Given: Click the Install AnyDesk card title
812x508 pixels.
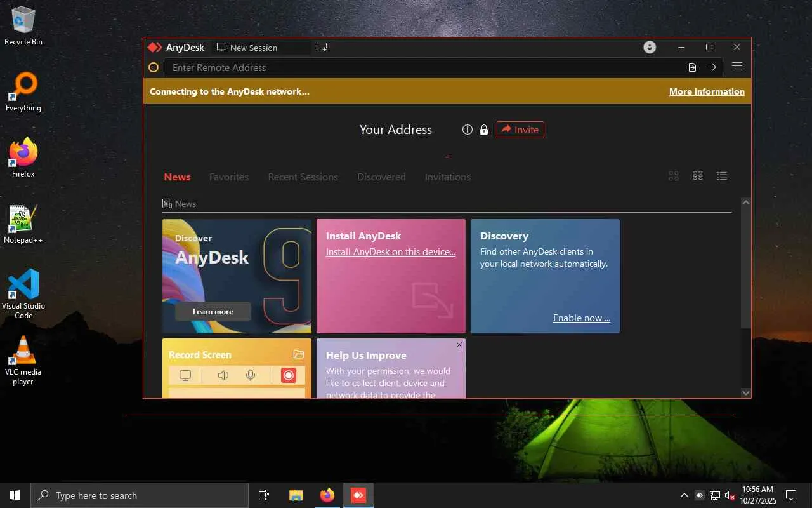Looking at the screenshot, I should [363, 236].
